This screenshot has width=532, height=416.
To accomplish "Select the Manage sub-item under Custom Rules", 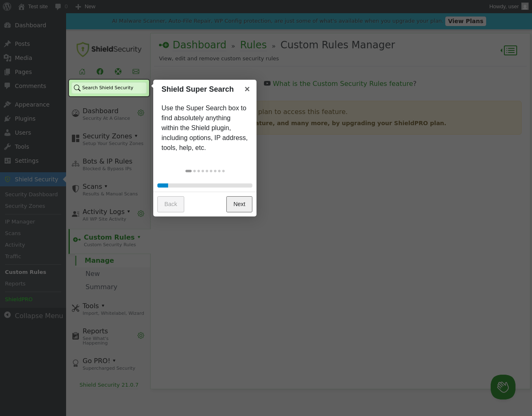I will pyautogui.click(x=99, y=261).
